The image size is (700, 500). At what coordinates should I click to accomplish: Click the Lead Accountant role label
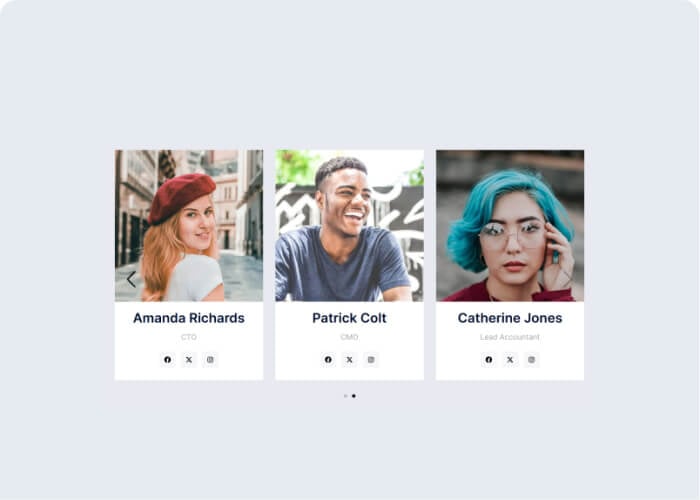tap(510, 337)
